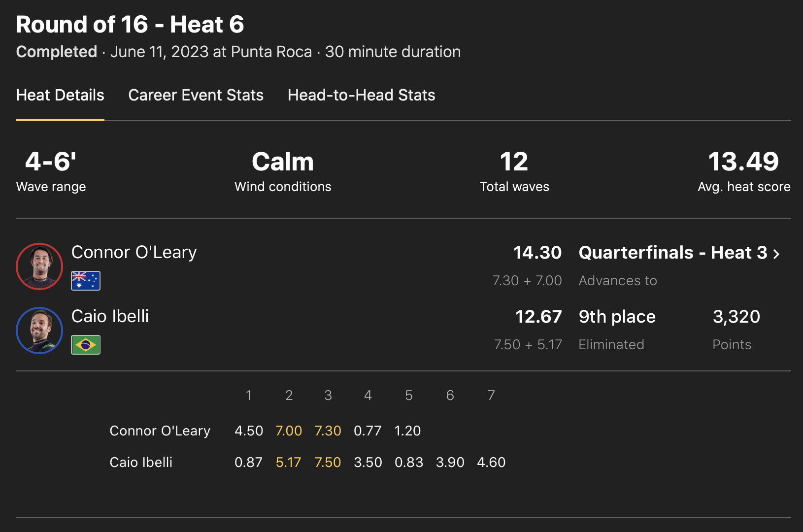Click chevron next to Quarterfinals Heat 3
This screenshot has width=803, height=532.
coord(776,254)
